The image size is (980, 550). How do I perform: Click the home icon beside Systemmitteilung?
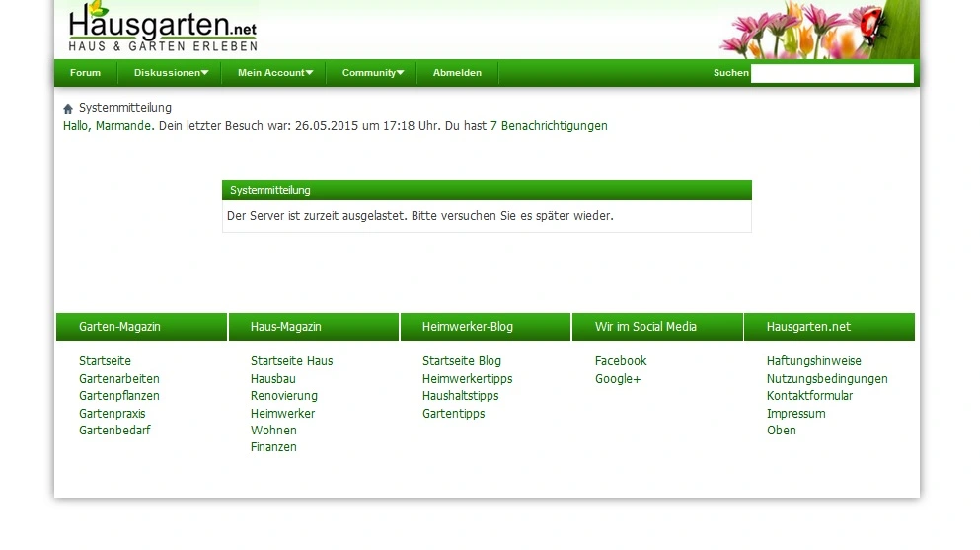point(68,109)
